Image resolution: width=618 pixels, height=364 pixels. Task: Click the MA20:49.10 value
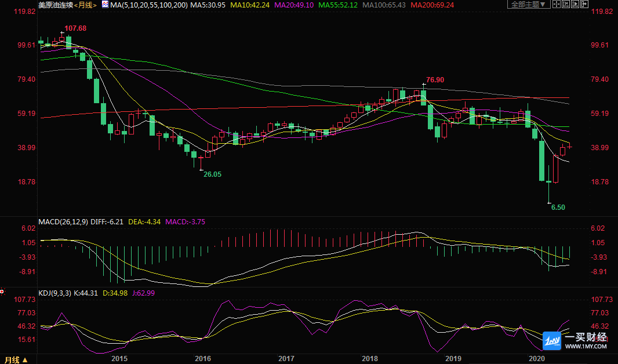[x=294, y=5]
